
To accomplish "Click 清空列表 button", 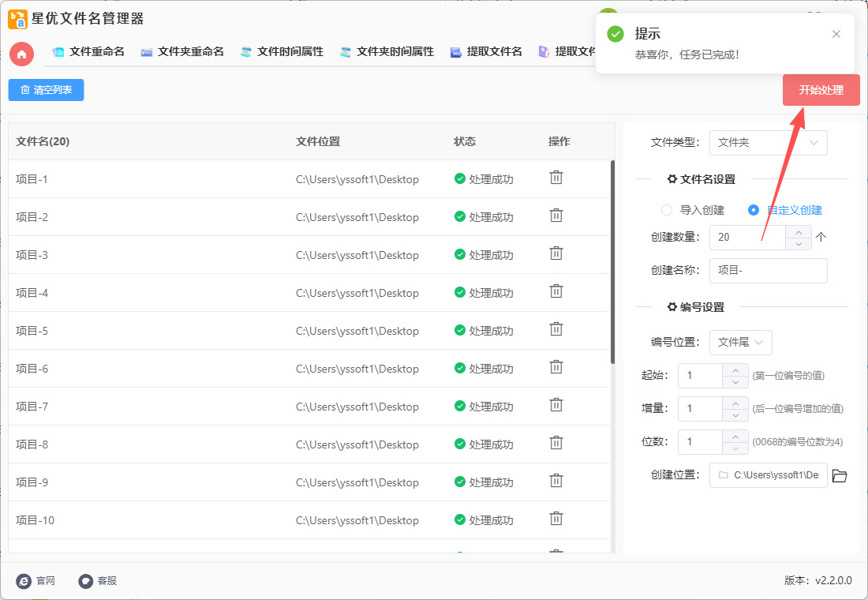I will click(46, 90).
